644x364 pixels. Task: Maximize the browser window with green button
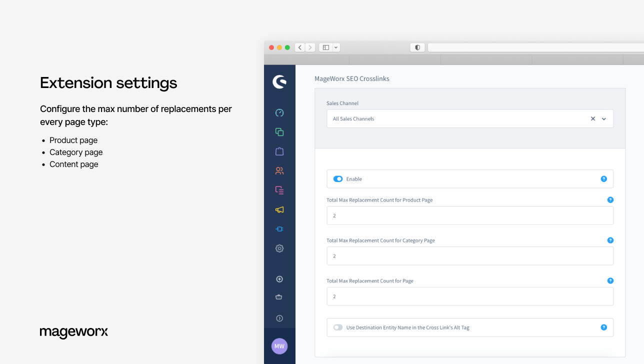click(x=287, y=47)
